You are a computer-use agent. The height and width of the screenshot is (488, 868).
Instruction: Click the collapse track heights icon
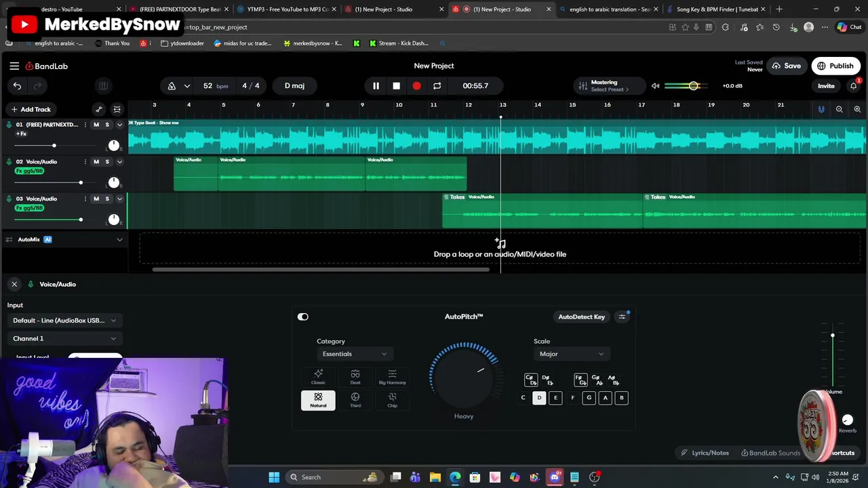pos(117,109)
